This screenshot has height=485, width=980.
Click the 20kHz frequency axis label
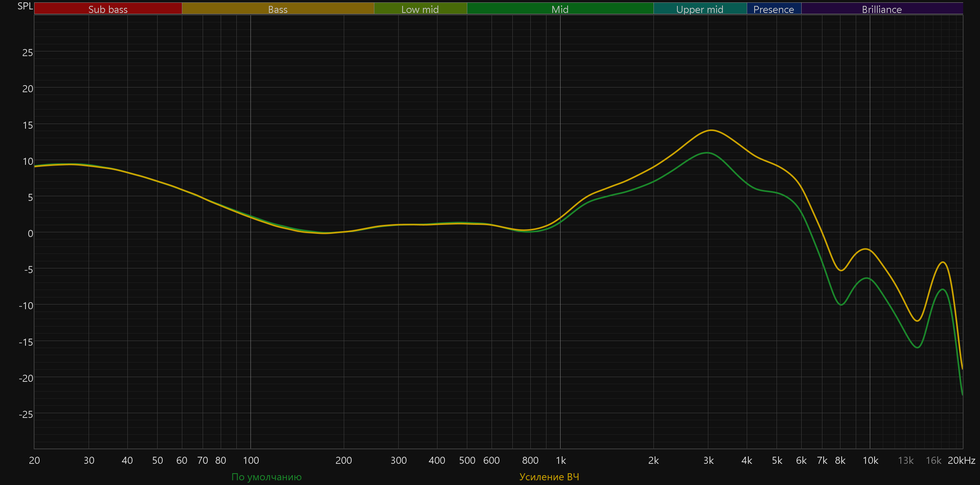[x=961, y=460]
